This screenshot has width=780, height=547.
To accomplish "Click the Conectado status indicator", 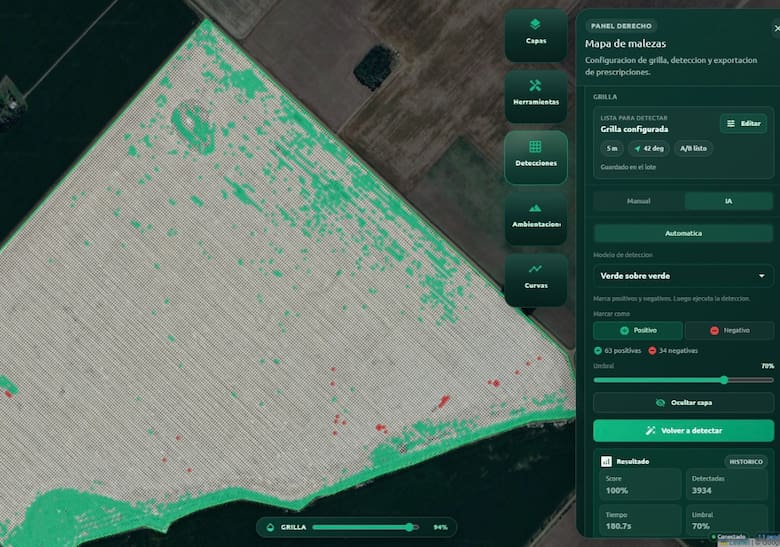I will click(729, 537).
